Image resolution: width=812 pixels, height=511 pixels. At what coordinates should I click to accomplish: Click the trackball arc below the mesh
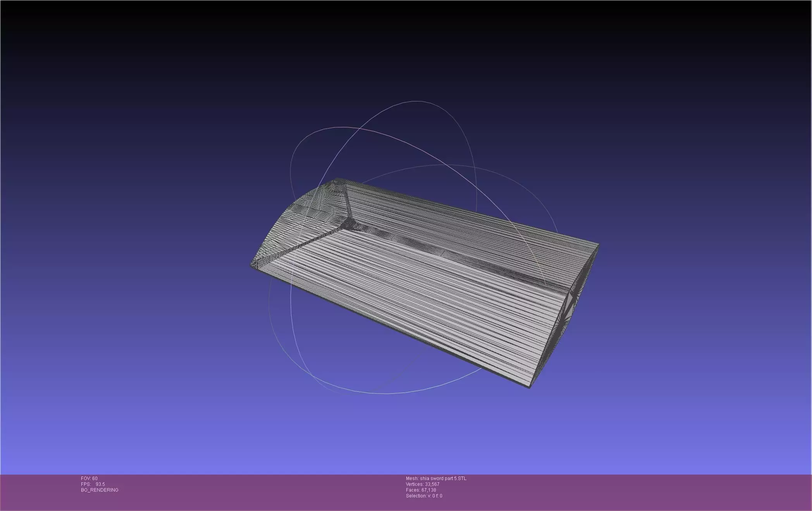(387, 393)
